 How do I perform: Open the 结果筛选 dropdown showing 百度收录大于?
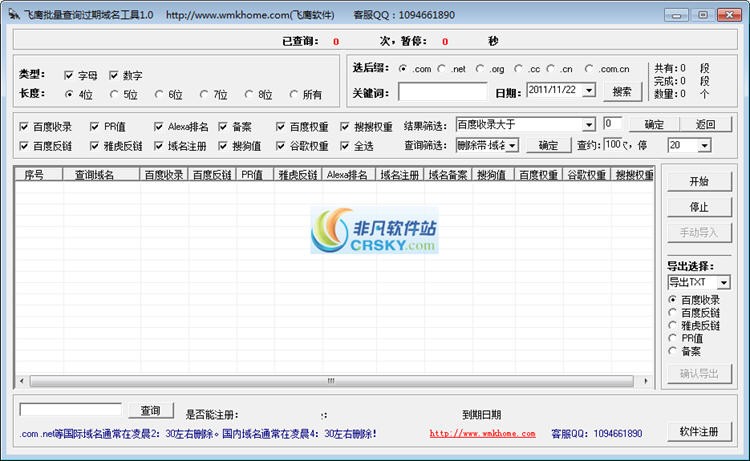[589, 125]
